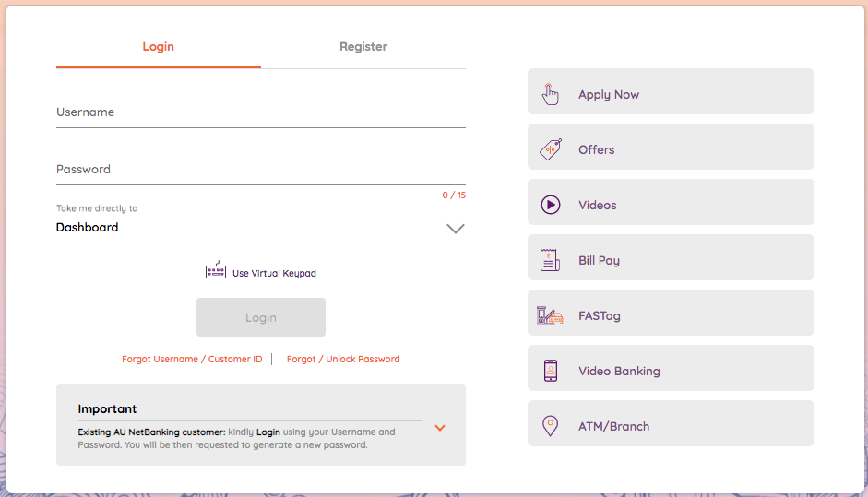Click the Video Banking phone icon

click(x=550, y=371)
